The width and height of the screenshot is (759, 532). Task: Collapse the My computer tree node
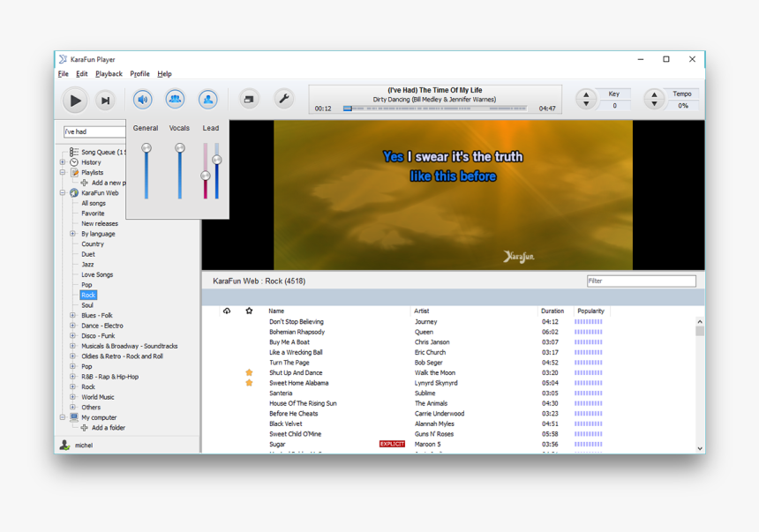pyautogui.click(x=63, y=417)
